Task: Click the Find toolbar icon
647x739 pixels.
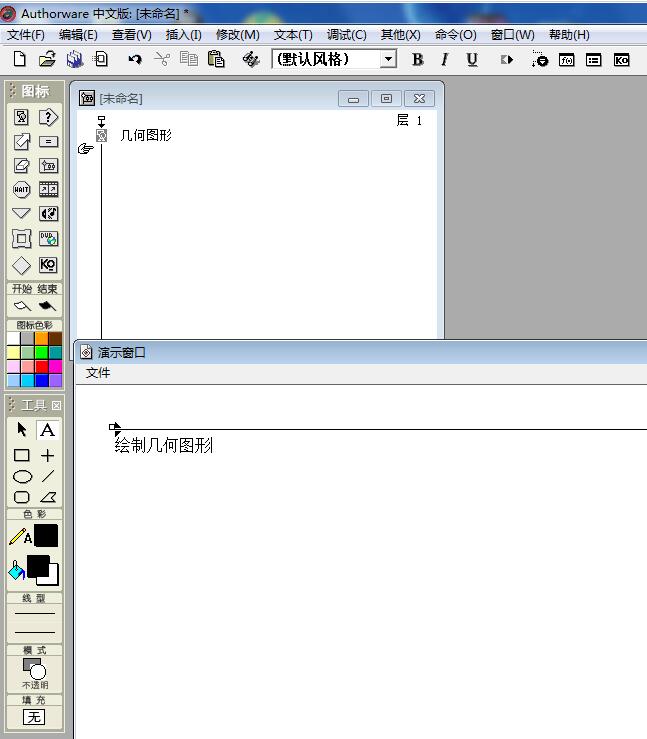Action: (251, 59)
